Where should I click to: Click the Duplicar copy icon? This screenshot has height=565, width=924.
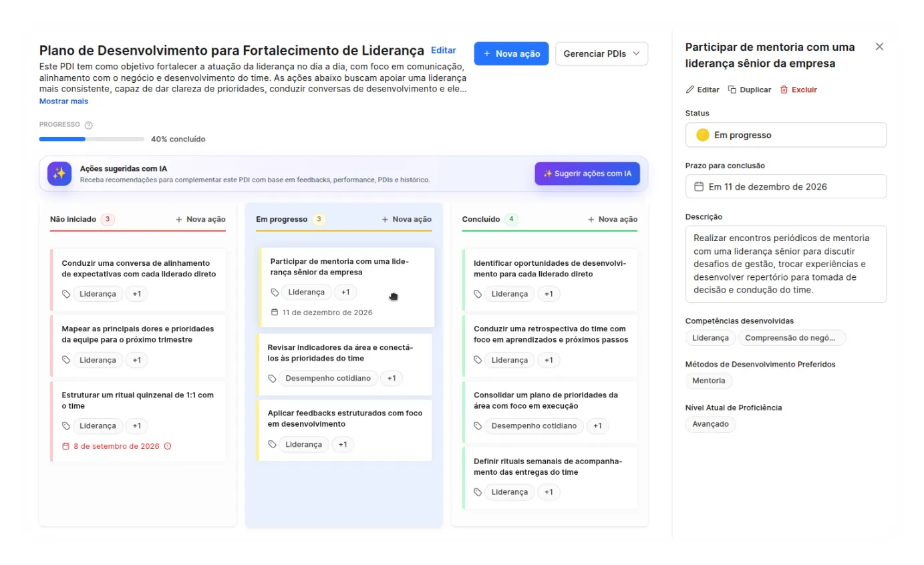point(732,89)
